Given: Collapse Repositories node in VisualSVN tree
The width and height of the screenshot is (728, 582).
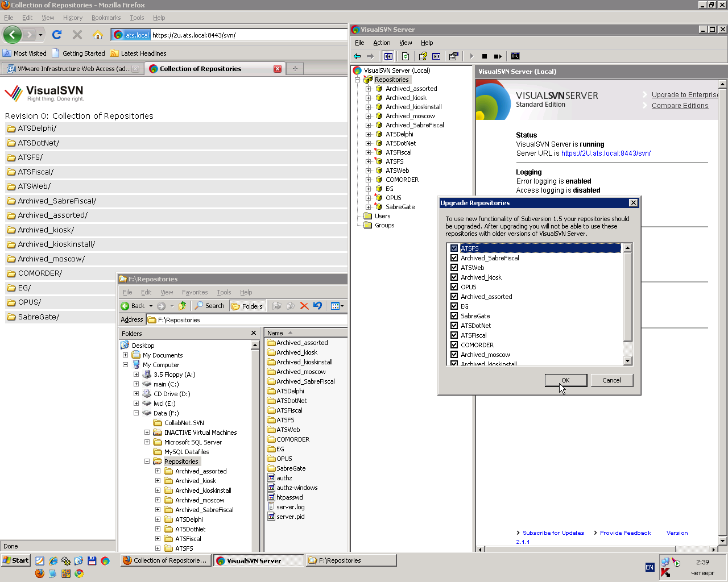Looking at the screenshot, I should [358, 80].
